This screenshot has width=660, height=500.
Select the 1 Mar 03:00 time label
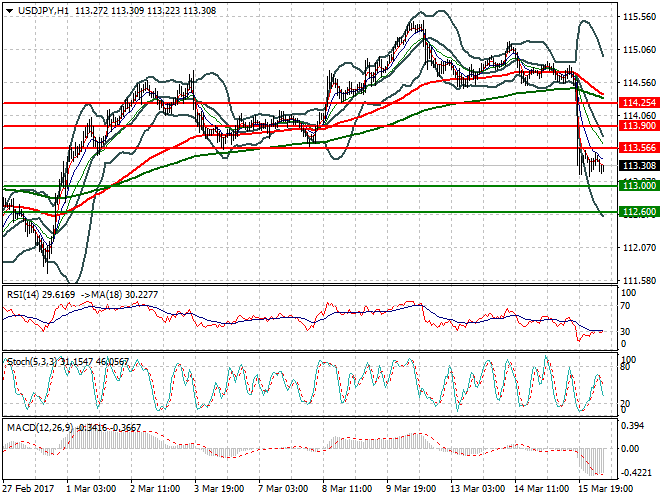pos(91,489)
